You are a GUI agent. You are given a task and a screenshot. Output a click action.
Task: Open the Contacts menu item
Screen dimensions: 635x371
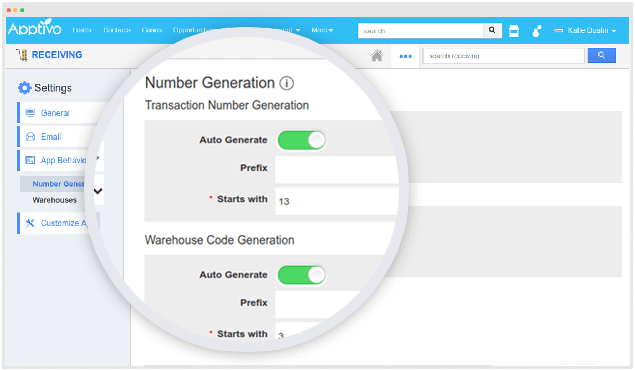(x=117, y=30)
